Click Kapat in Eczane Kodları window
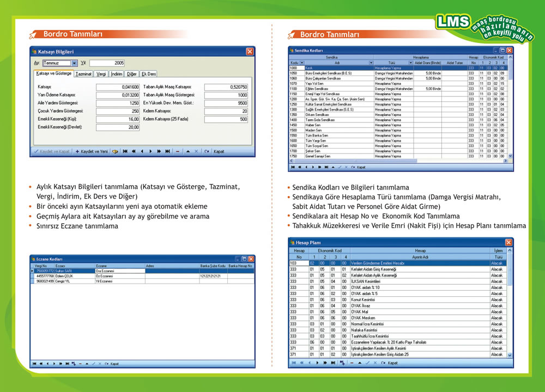This screenshot has width=545, height=392. point(114,364)
